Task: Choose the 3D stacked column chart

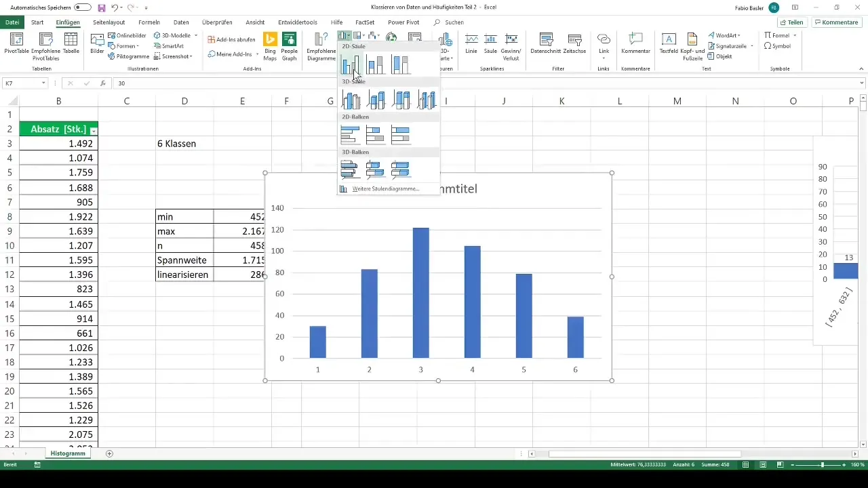Action: click(376, 100)
